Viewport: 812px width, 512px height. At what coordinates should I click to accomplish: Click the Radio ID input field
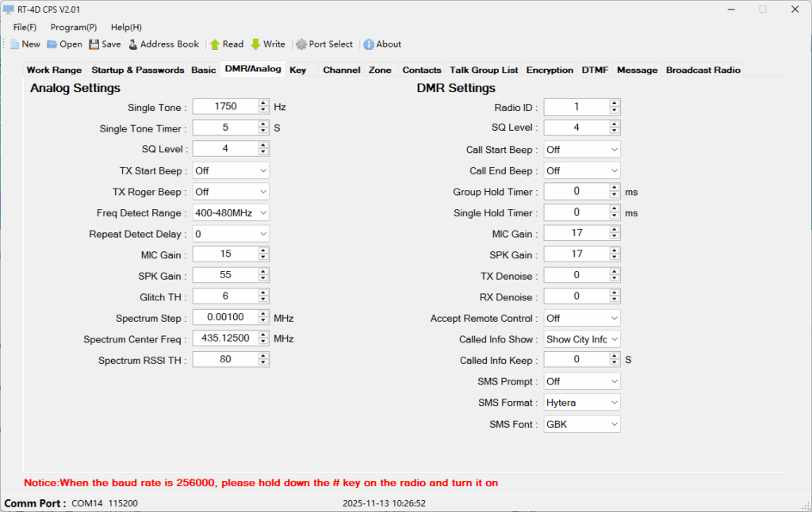576,107
